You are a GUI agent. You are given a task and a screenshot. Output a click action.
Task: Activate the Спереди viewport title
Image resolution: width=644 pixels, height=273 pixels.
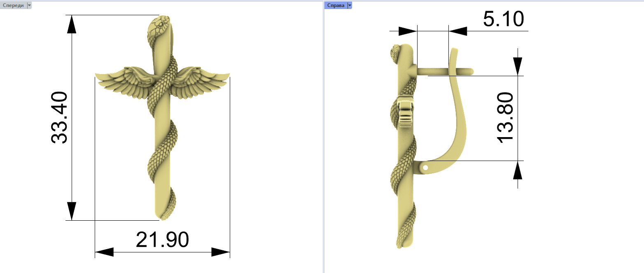tap(14, 5)
